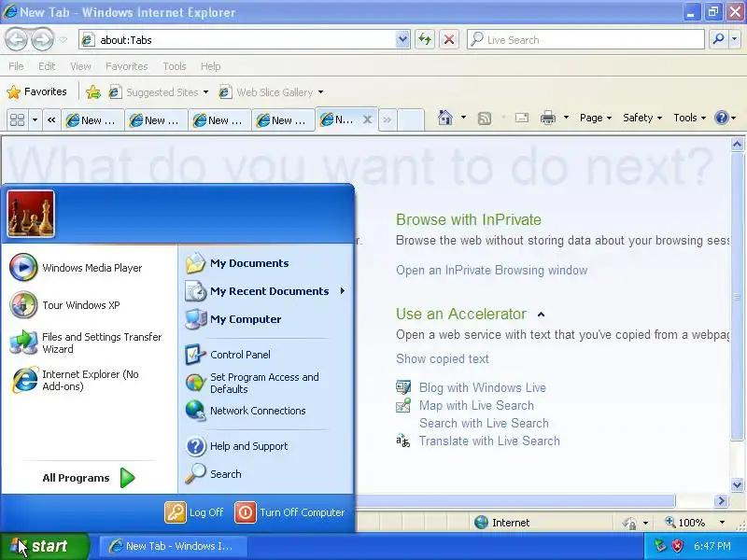
Task: Open Control Panel
Action: tap(228, 355)
